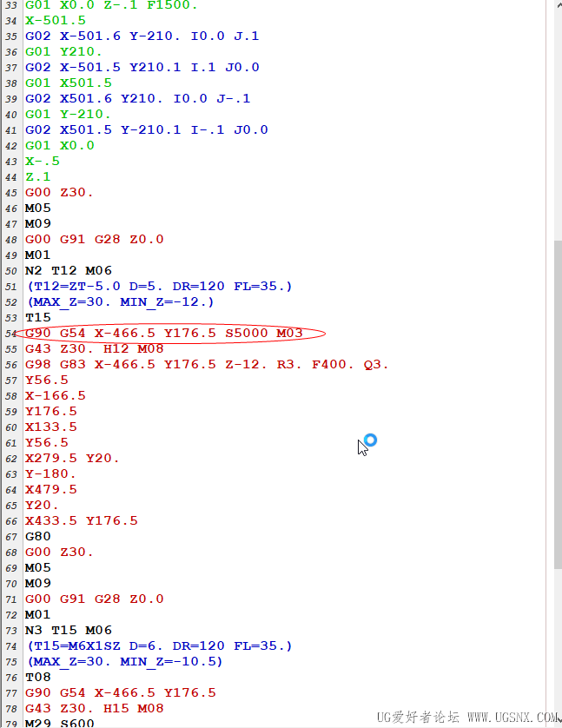Image resolution: width=562 pixels, height=728 pixels.
Task: Click line 71 'G00 G91 G28 Z0.0'
Action: (x=94, y=599)
